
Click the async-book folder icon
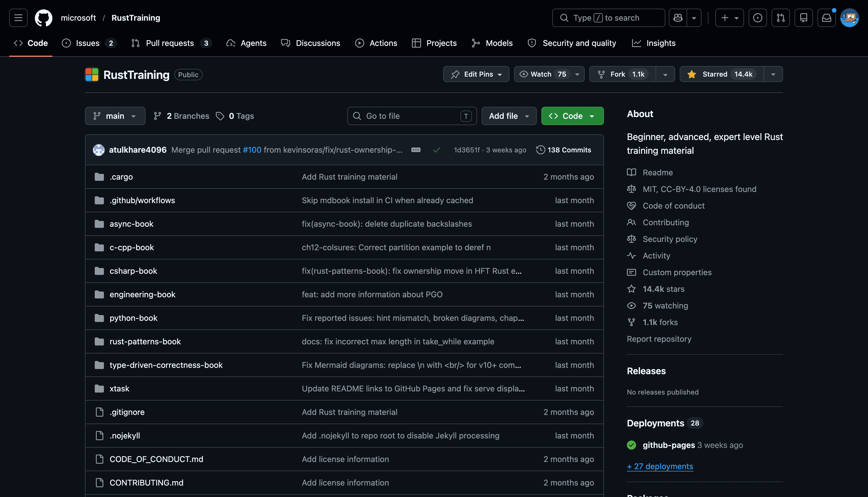pyautogui.click(x=99, y=224)
